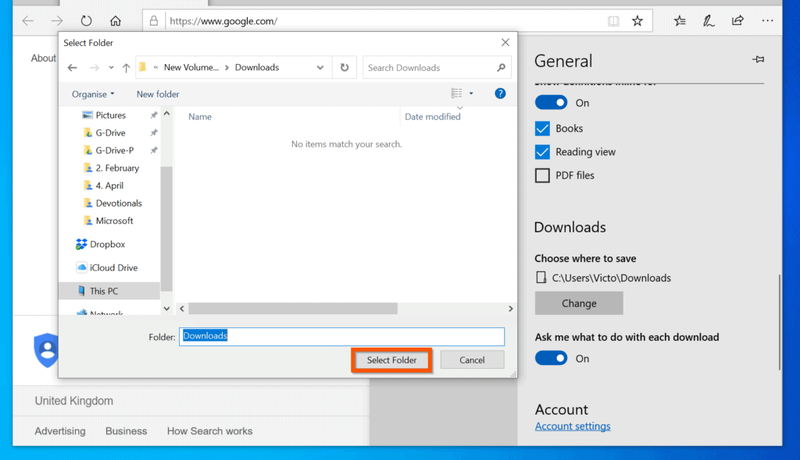Click the browser refresh icon
This screenshot has height=460, width=800.
point(86,21)
